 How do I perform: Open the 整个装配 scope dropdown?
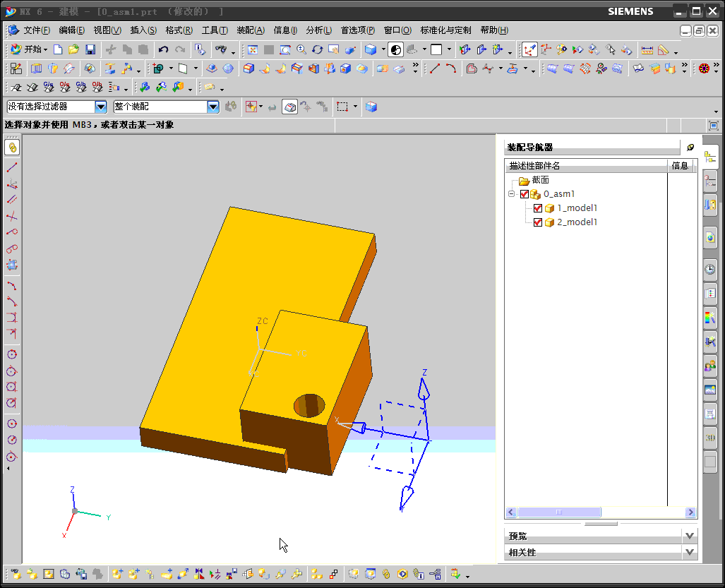[212, 107]
